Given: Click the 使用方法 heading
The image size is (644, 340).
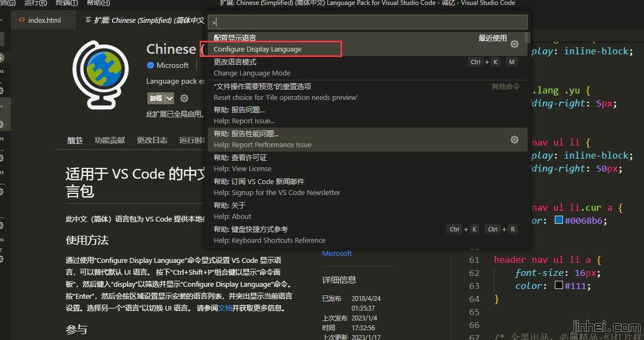Looking at the screenshot, I should (87, 241).
